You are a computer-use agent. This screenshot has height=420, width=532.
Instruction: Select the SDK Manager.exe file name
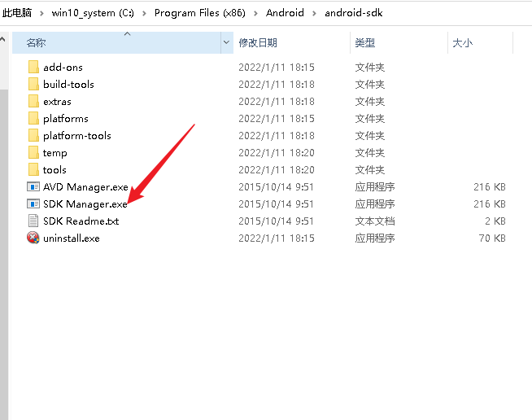85,203
